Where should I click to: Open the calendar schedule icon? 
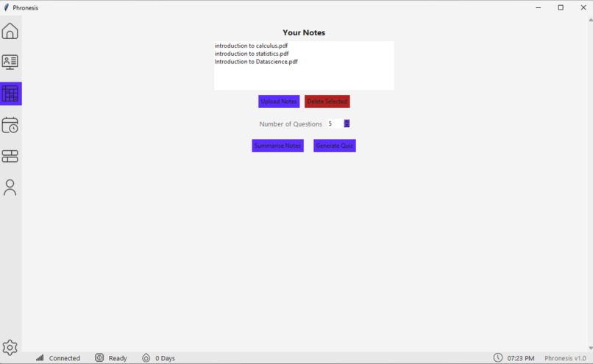pyautogui.click(x=10, y=125)
